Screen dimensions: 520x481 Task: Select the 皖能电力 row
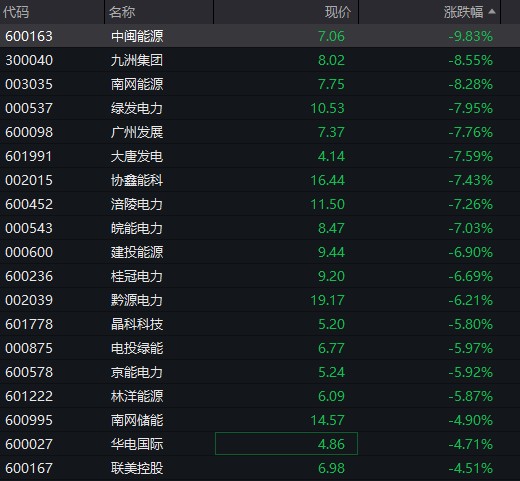[260, 228]
